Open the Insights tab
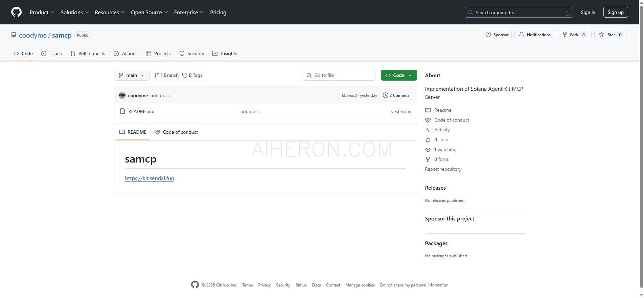 pyautogui.click(x=225, y=54)
